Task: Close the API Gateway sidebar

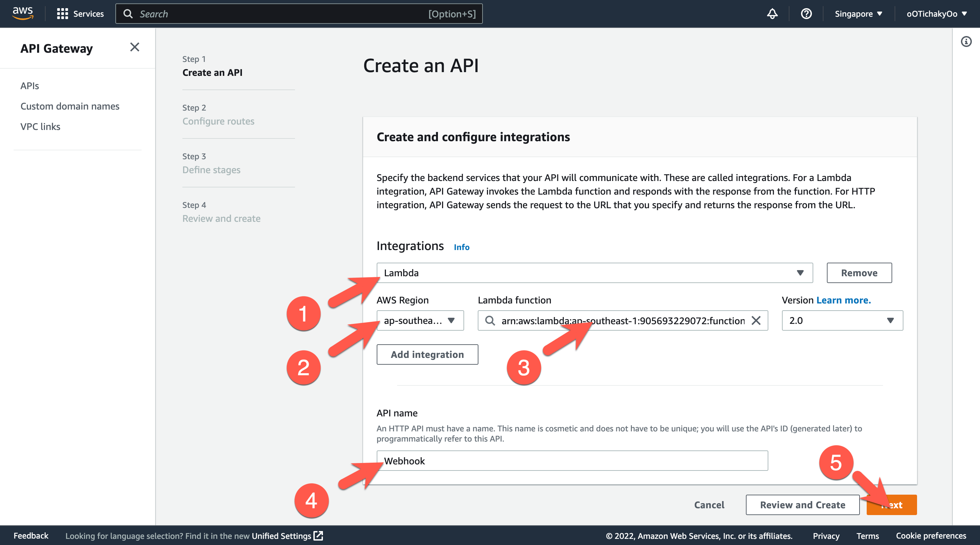Action: click(x=134, y=47)
